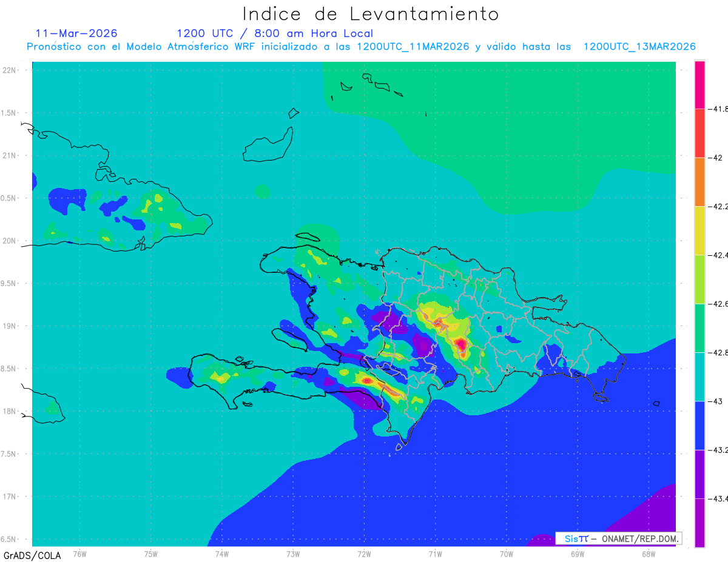Click the legend value "-42"
This screenshot has height=562, width=728.
click(715, 158)
